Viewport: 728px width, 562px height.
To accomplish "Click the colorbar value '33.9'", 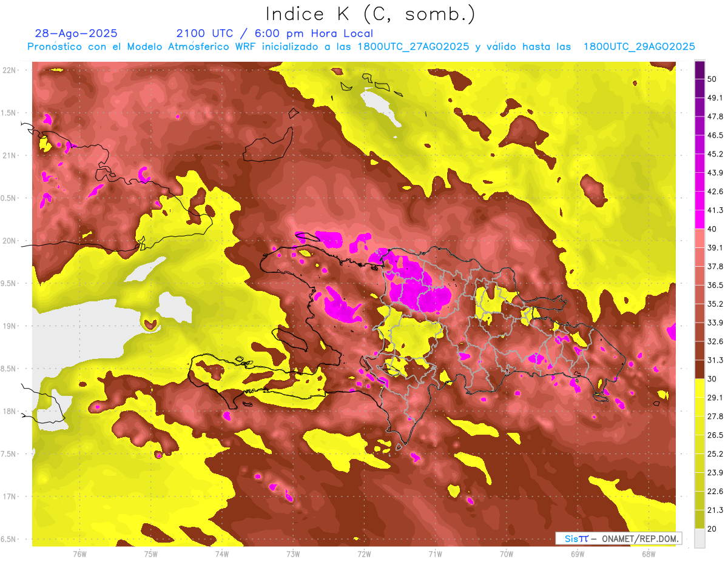I will [715, 323].
